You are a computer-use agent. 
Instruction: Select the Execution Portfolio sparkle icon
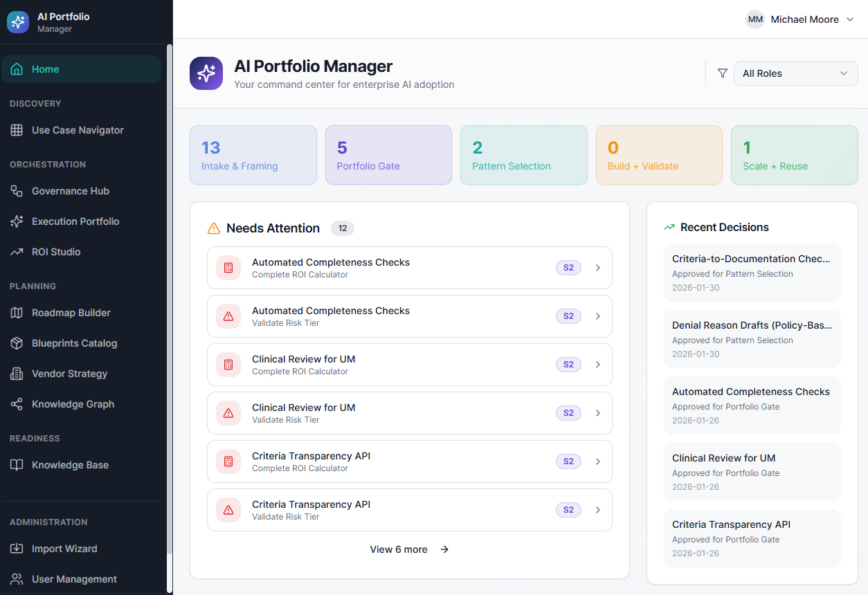(x=16, y=221)
